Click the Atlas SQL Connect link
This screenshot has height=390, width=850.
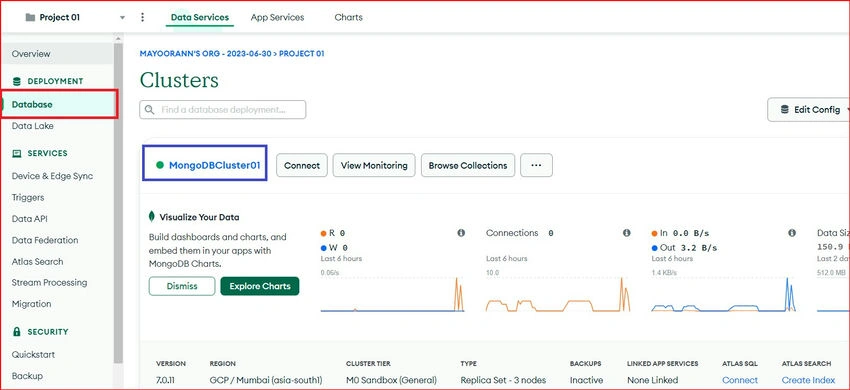[740, 380]
